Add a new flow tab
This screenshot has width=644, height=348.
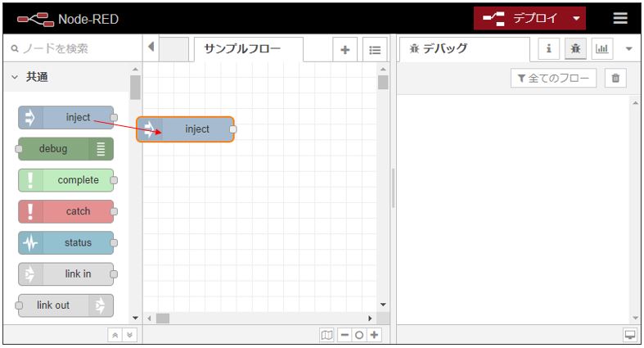(x=345, y=50)
